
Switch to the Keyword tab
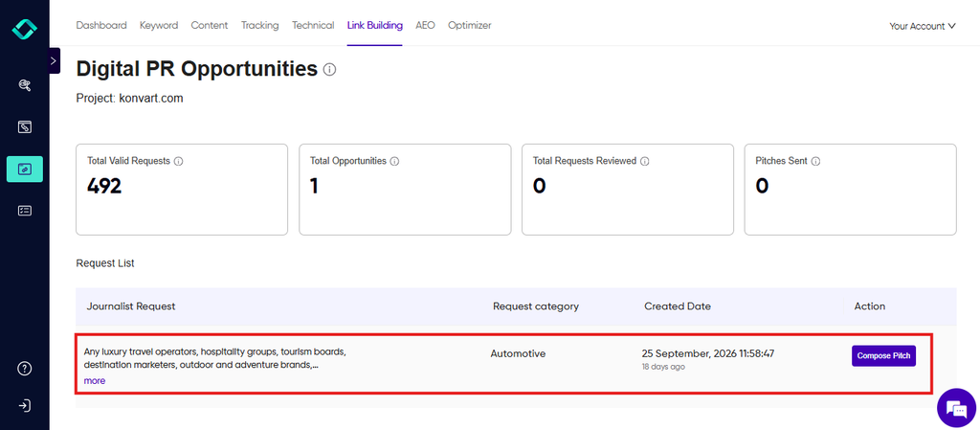pyautogui.click(x=159, y=26)
